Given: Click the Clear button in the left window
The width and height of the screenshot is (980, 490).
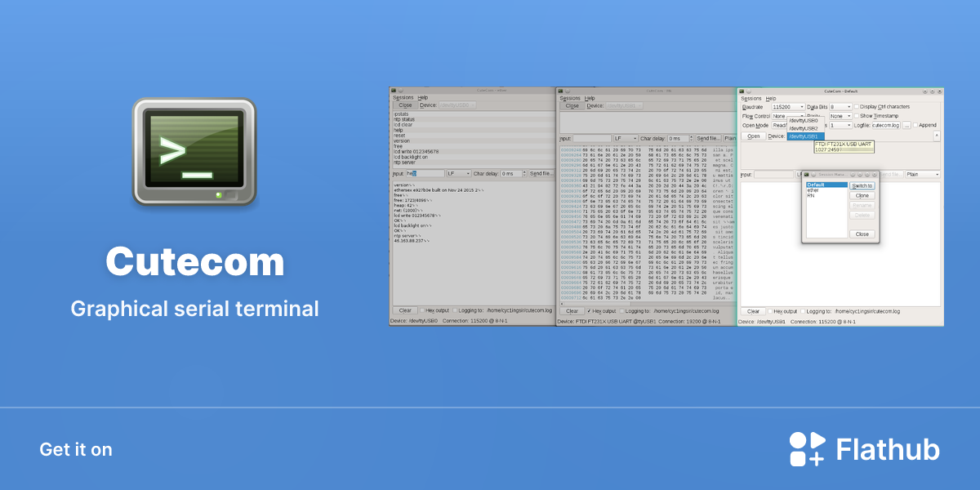Looking at the screenshot, I should 405,310.
